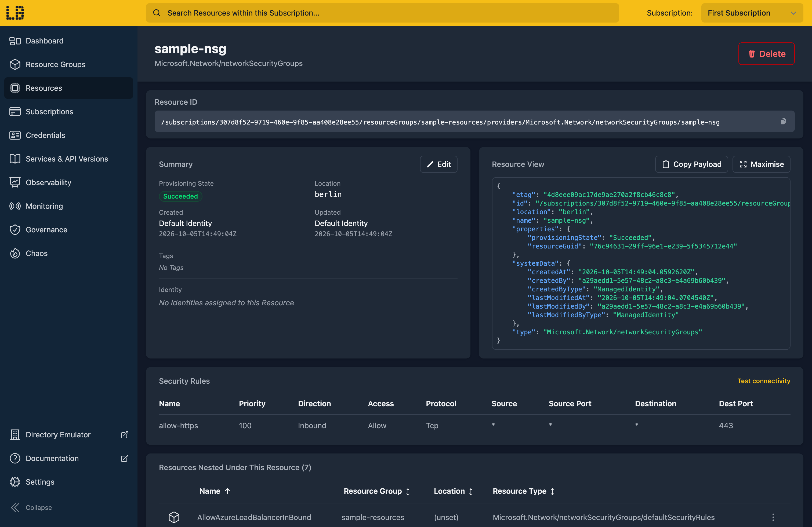The height and width of the screenshot is (527, 812).
Task: Click the Succeeded provisioning badge
Action: 180,196
